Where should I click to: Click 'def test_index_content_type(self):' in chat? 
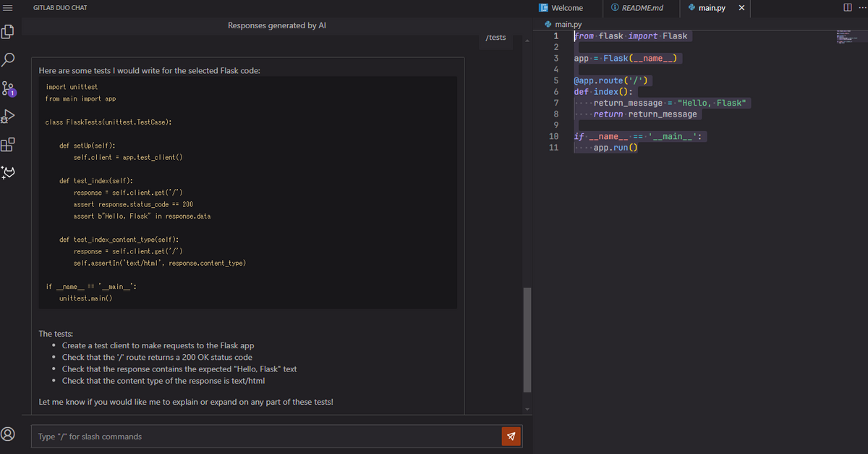tap(120, 239)
